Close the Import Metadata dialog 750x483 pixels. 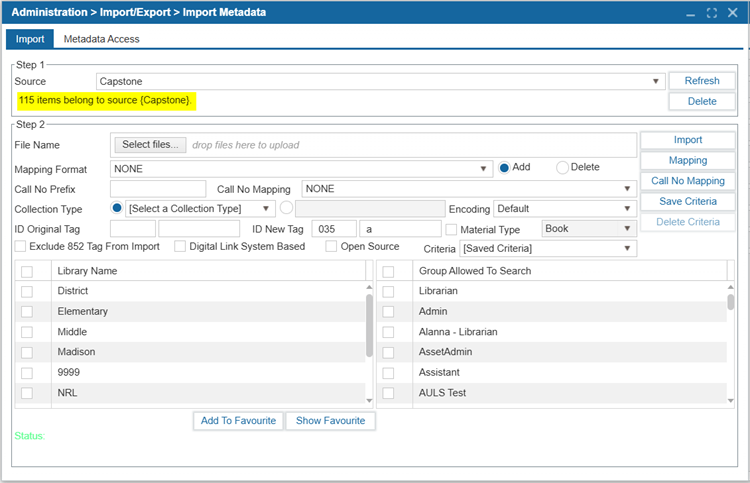[731, 13]
